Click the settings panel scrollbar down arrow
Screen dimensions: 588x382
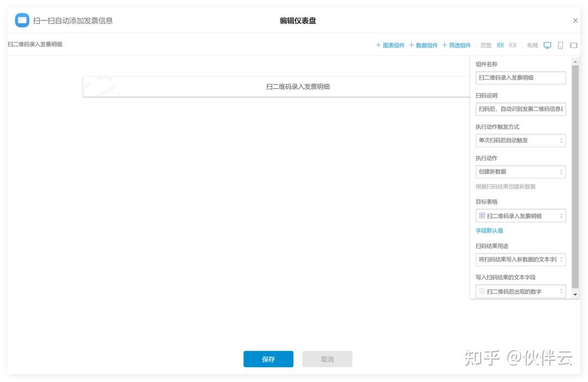[x=575, y=294]
